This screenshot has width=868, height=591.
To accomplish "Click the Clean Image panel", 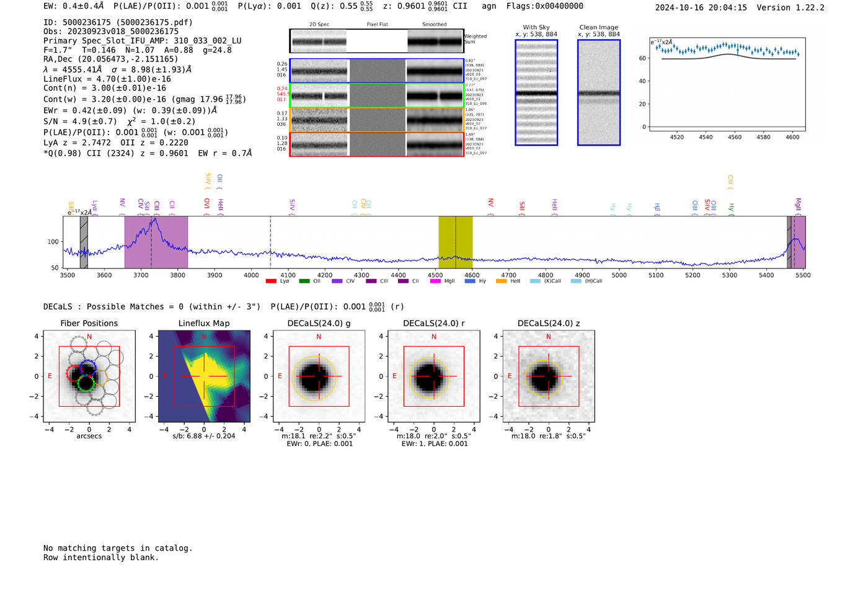I will coord(599,92).
